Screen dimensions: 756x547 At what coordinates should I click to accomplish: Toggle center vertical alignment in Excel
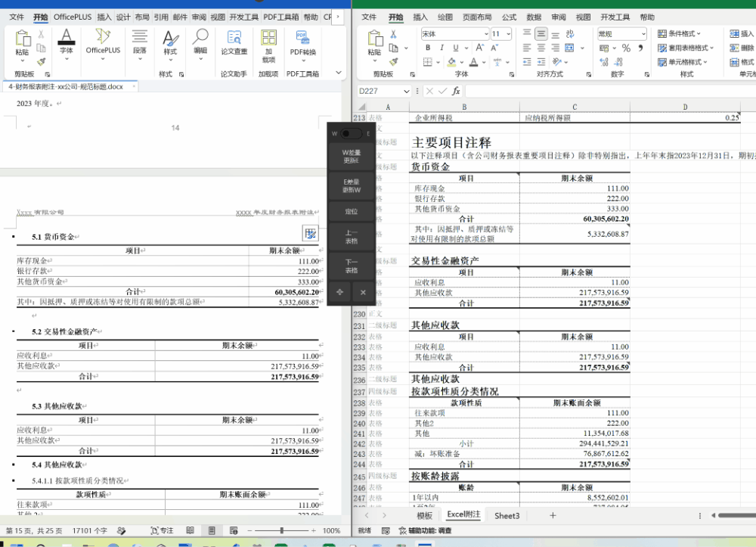[x=541, y=34]
